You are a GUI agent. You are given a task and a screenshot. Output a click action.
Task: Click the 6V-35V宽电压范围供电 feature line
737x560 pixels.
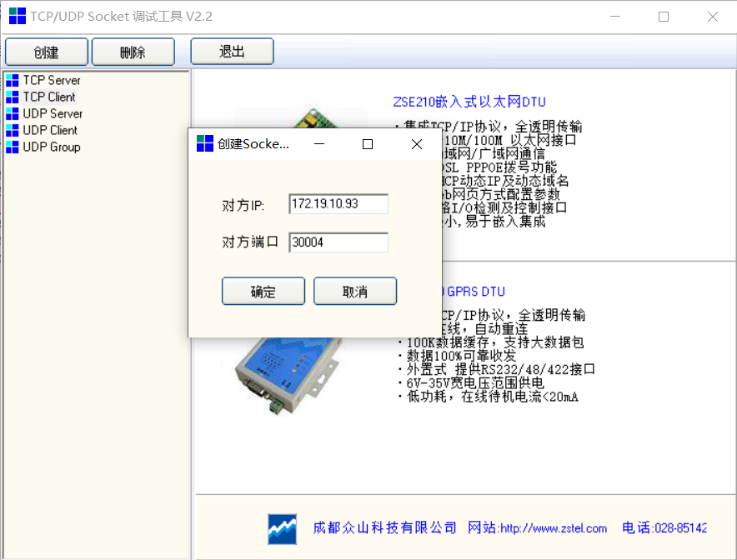471,383
